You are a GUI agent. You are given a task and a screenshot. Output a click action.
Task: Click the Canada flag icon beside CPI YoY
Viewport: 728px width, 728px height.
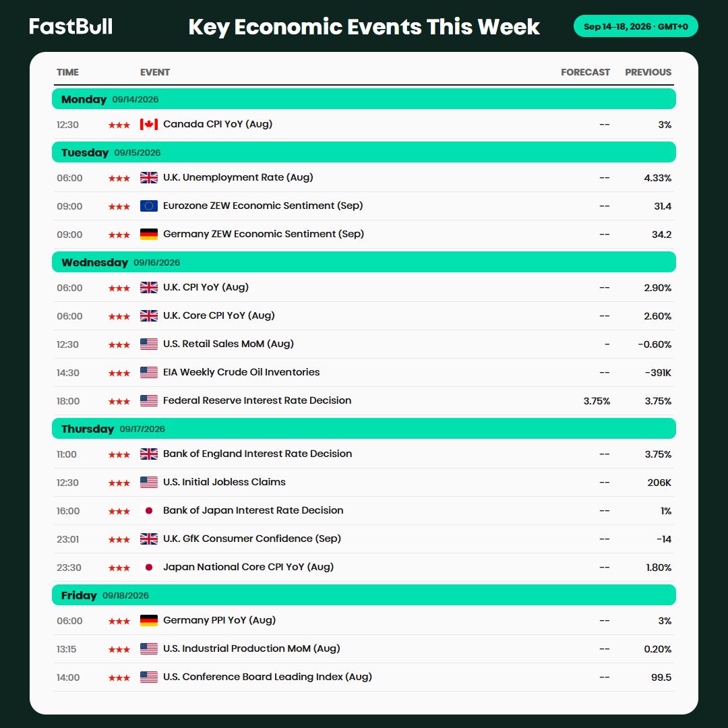148,125
